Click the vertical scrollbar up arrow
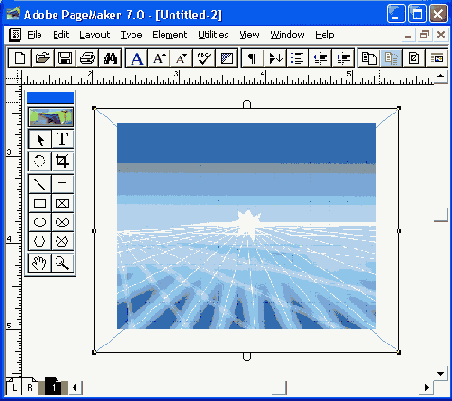 441,76
